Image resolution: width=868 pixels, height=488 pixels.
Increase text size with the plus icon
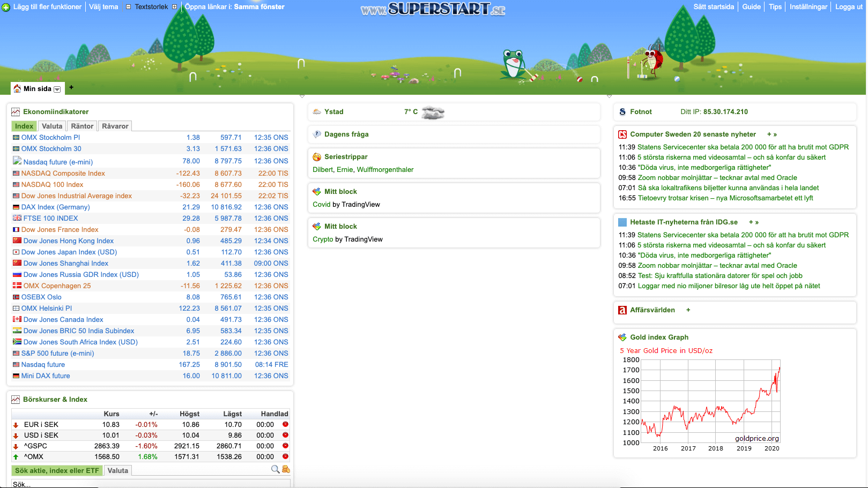point(174,7)
